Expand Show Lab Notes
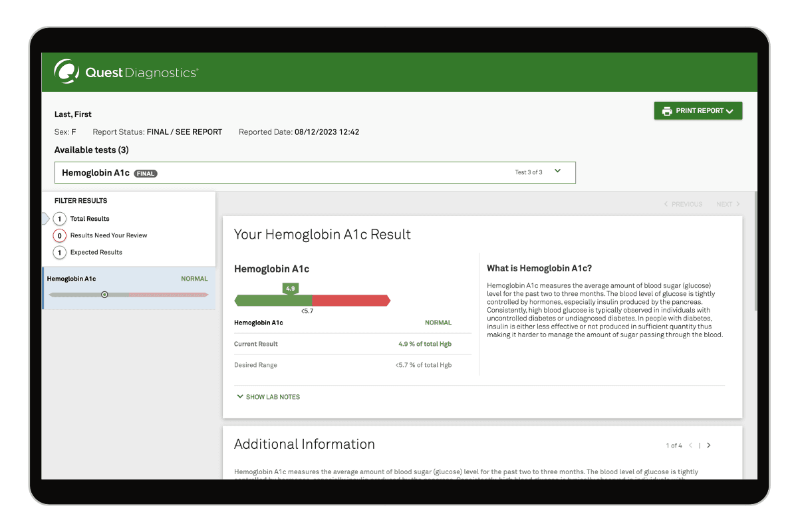The width and height of the screenshot is (798, 532). [269, 397]
